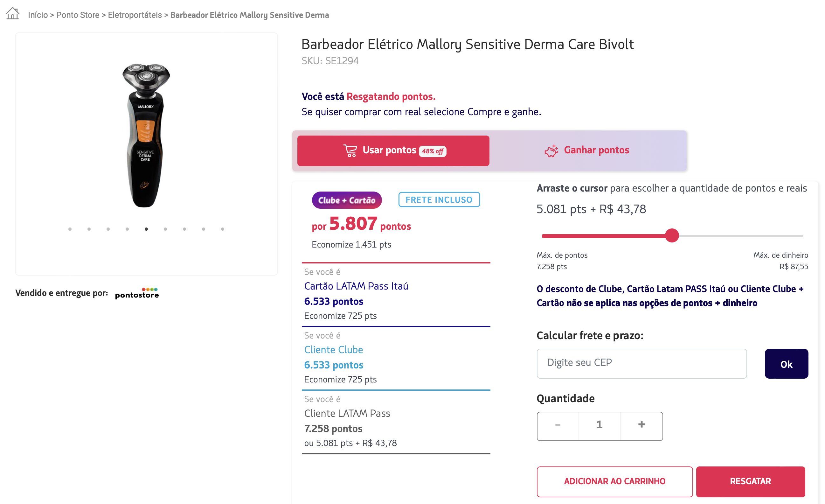Select the last image carousel dot

223,229
